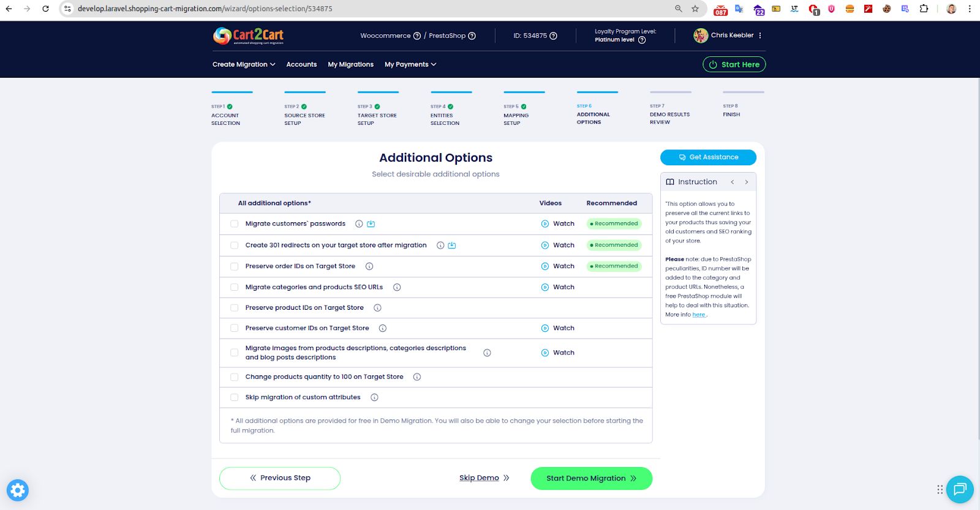Go to previous instruction with left arrow

point(732,182)
